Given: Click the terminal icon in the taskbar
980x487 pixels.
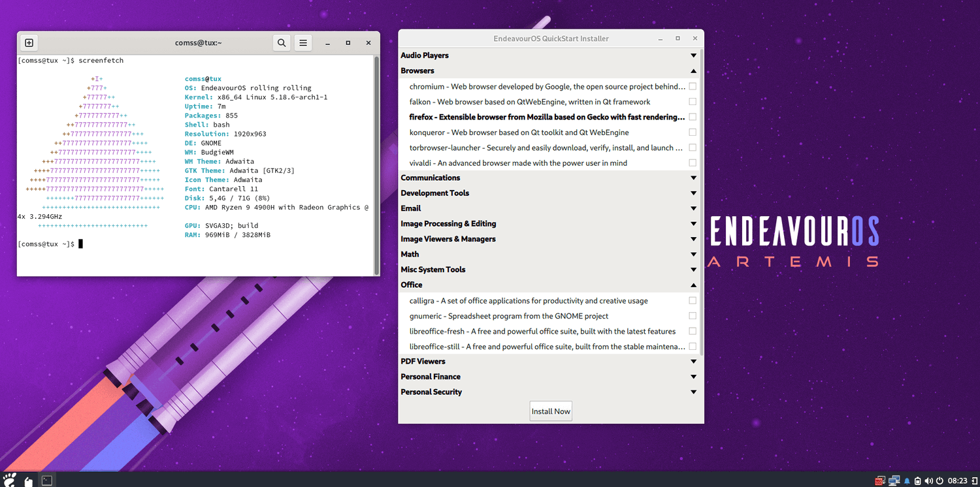Looking at the screenshot, I should (47, 480).
